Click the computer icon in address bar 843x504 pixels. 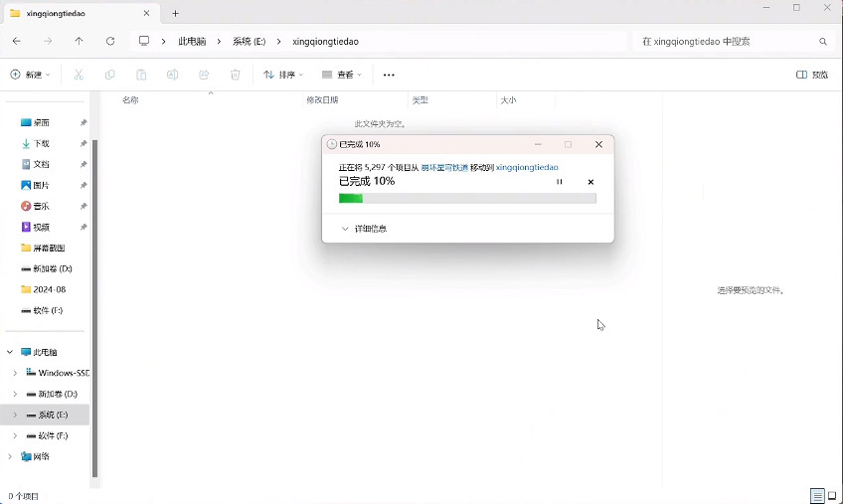click(x=144, y=41)
